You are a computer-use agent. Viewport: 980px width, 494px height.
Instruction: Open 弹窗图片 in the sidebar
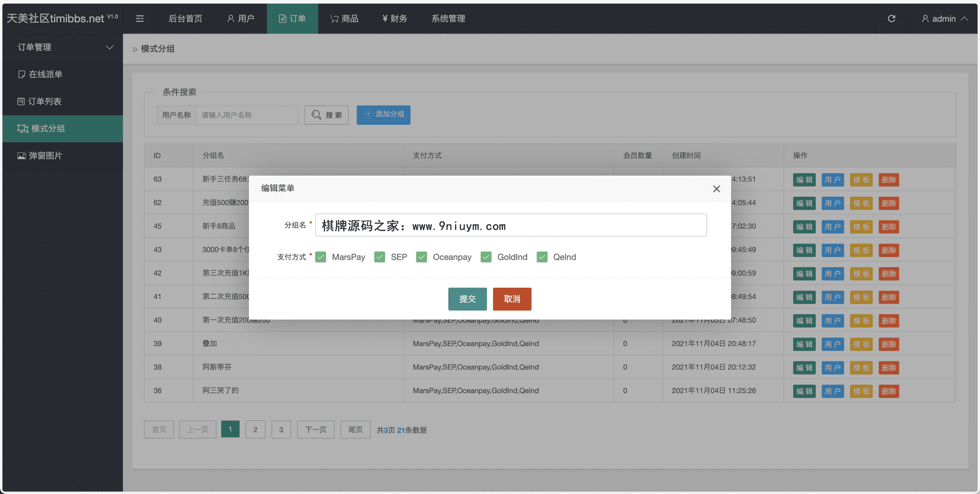click(63, 156)
